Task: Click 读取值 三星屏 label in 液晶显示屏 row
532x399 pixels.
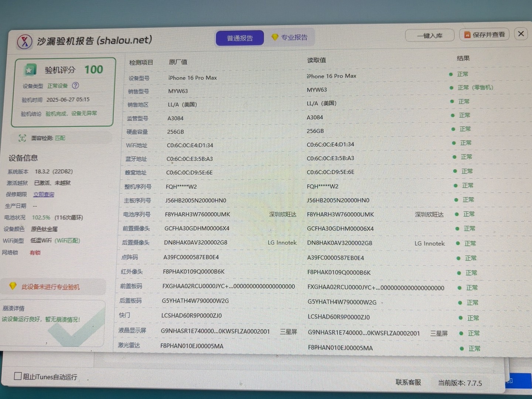Action: coord(439,333)
